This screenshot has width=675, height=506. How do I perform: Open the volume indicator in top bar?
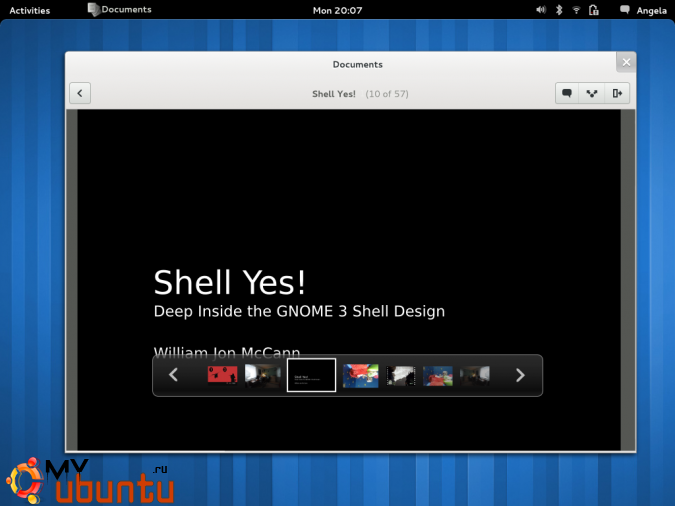pyautogui.click(x=541, y=10)
